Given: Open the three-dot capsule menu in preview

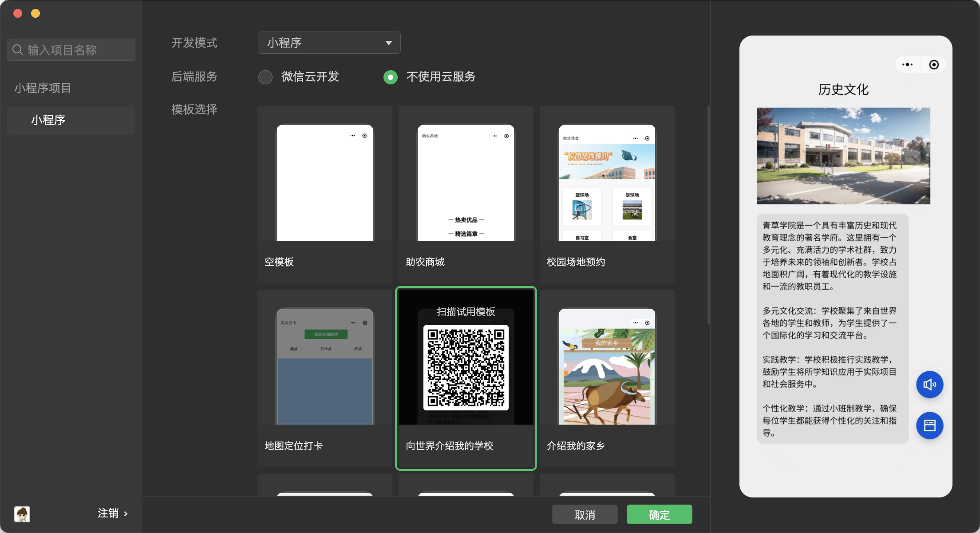Looking at the screenshot, I should (907, 65).
